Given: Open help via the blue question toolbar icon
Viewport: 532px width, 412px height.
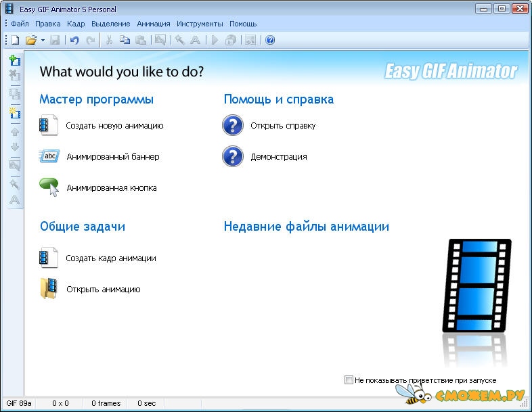Looking at the screenshot, I should click(270, 40).
